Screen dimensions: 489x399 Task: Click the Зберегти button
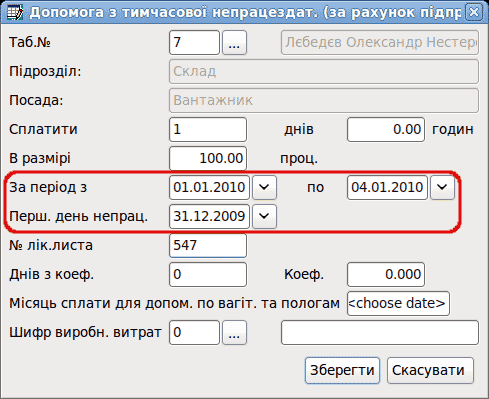tap(342, 370)
